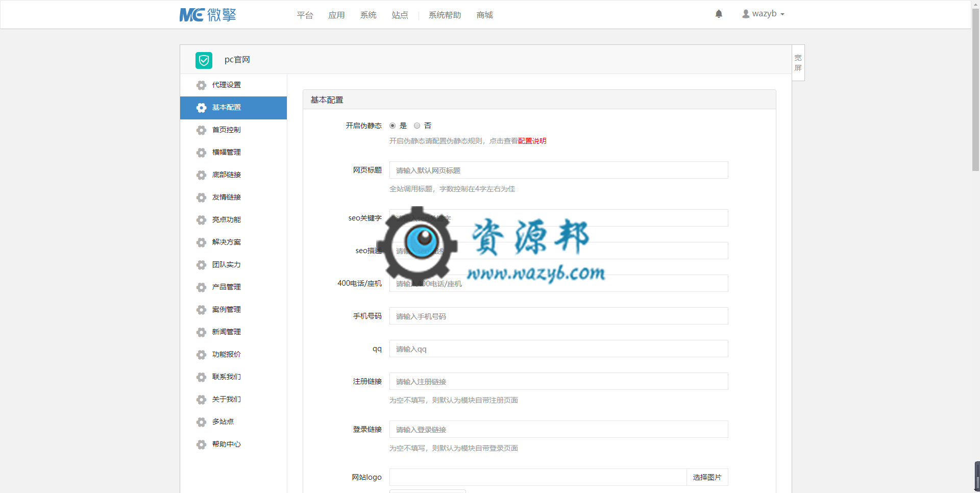980x493 pixels.
Task: Open 横幅管理 in the sidebar
Action: click(x=233, y=153)
